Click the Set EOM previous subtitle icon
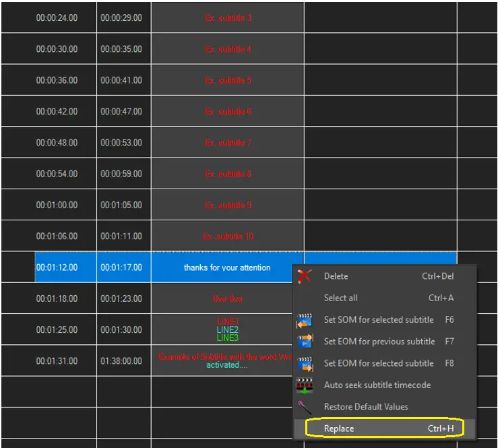The image size is (498, 448). click(x=305, y=342)
